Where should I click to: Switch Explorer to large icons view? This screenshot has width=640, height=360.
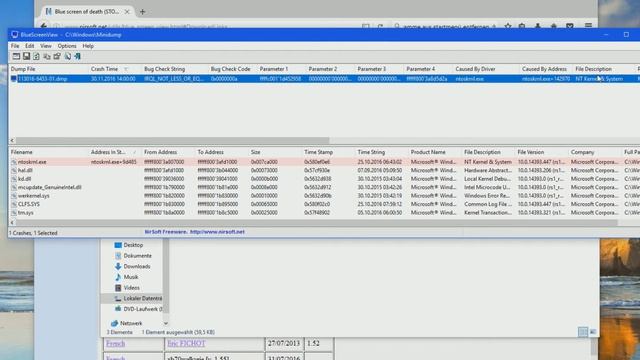(x=593, y=332)
